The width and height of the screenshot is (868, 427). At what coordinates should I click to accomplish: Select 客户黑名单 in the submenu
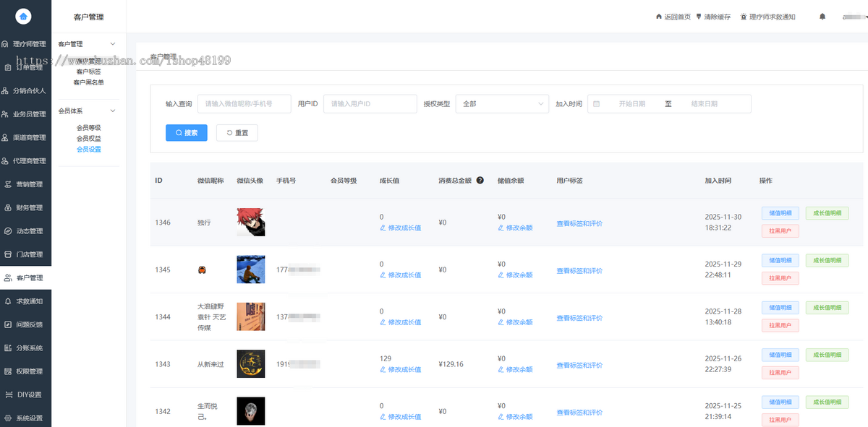pyautogui.click(x=88, y=82)
